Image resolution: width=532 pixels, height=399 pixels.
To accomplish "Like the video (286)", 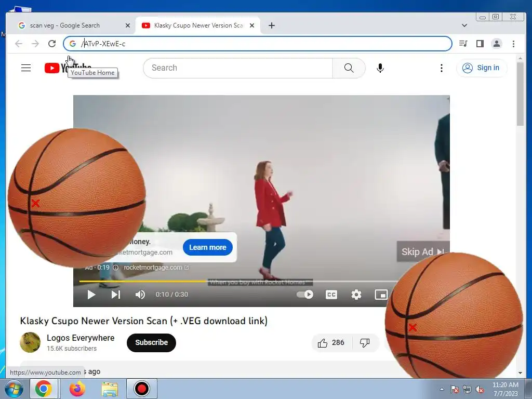I will pos(331,343).
